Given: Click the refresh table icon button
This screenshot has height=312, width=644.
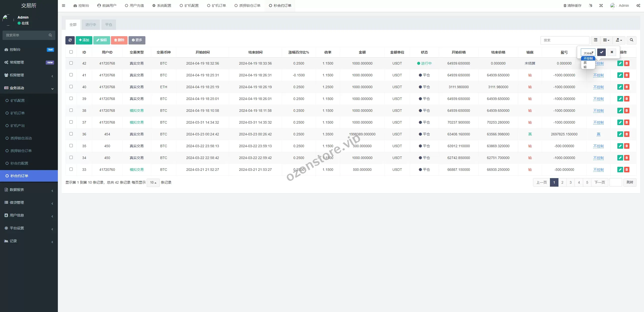Looking at the screenshot, I should (70, 40).
